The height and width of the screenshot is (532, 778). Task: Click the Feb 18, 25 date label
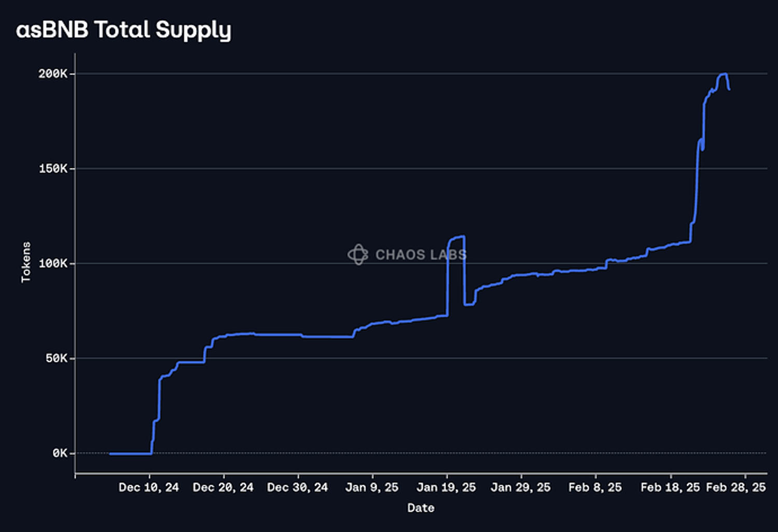click(670, 487)
